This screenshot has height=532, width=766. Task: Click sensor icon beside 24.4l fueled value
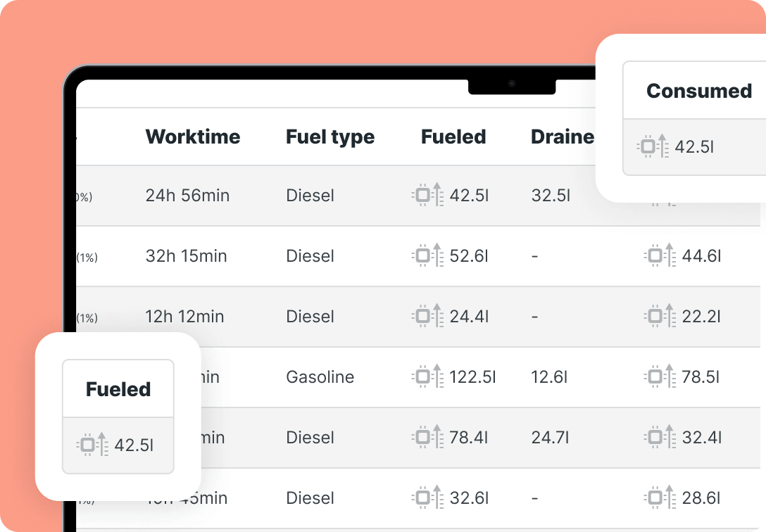pyautogui.click(x=428, y=316)
